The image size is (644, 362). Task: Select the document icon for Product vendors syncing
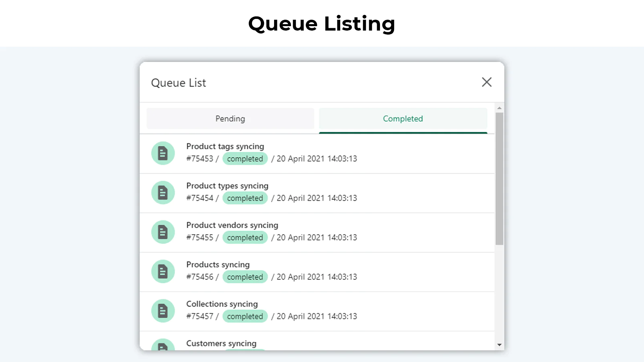pos(163,232)
